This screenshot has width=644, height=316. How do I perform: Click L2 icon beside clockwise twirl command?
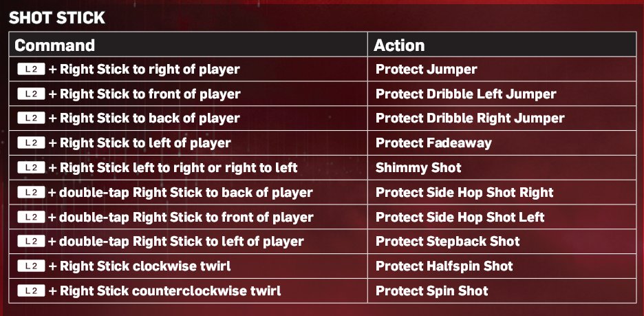tap(31, 266)
